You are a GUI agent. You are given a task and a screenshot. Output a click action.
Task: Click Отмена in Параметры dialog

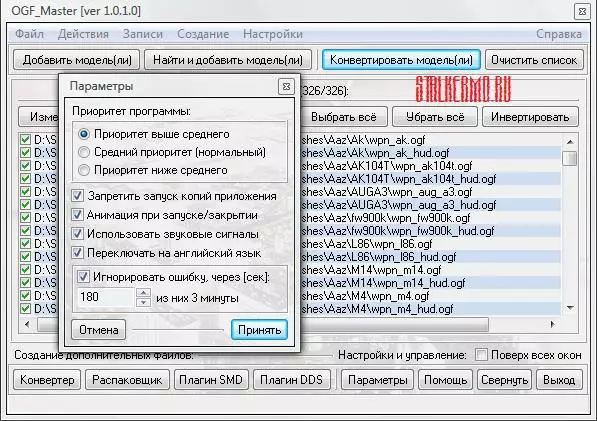point(99,330)
